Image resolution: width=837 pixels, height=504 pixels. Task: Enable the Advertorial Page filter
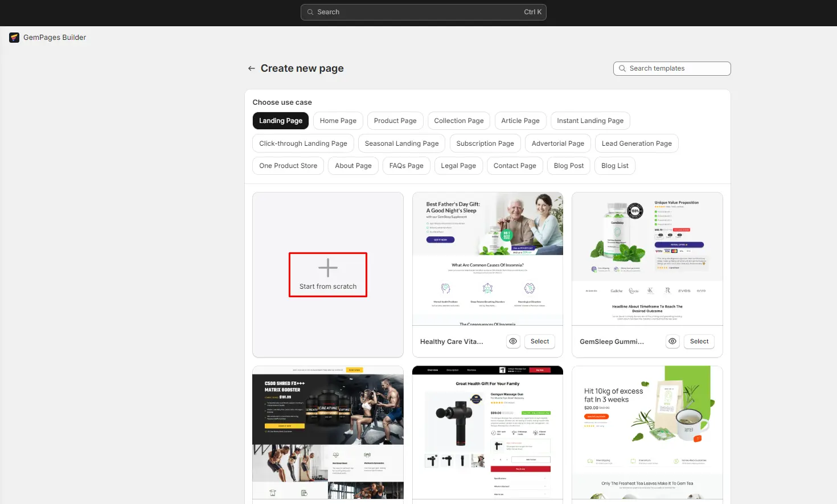[557, 143]
